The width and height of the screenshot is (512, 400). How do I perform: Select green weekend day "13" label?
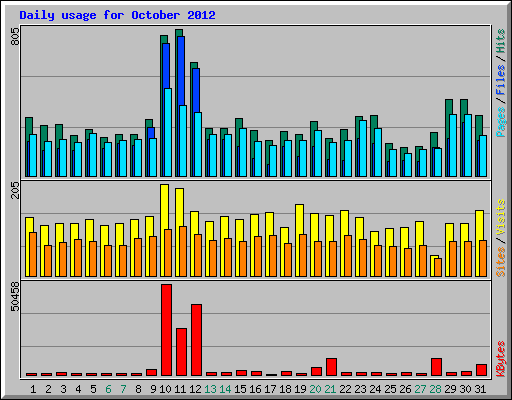(x=210, y=389)
